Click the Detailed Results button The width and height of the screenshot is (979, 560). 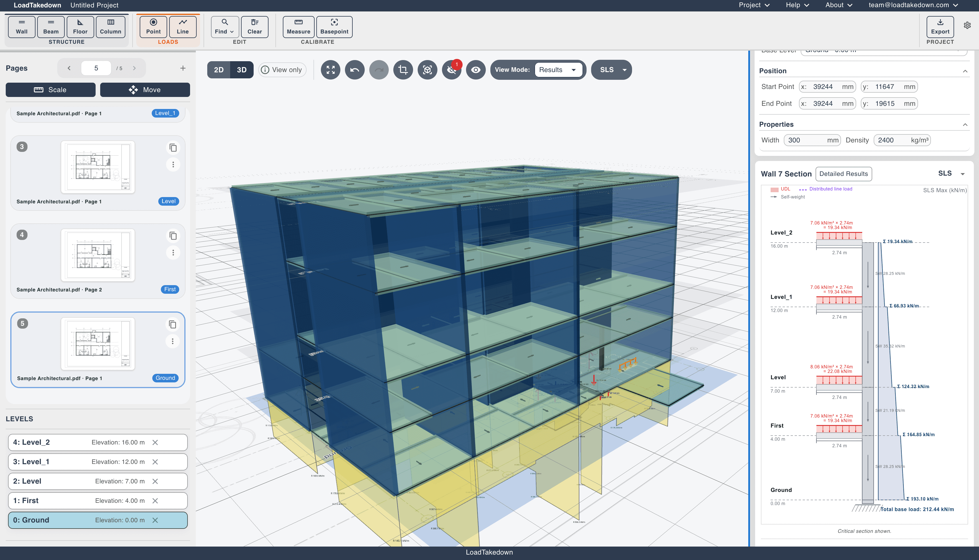844,174
